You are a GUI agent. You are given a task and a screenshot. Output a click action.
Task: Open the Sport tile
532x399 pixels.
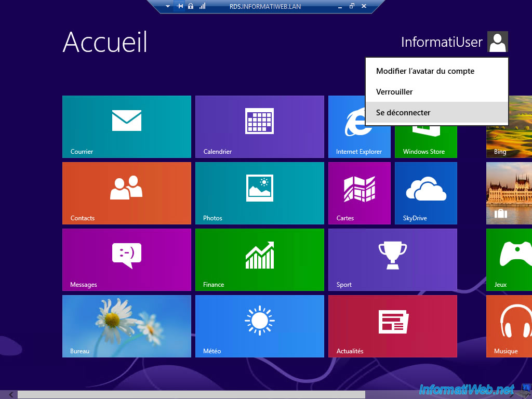(393, 260)
